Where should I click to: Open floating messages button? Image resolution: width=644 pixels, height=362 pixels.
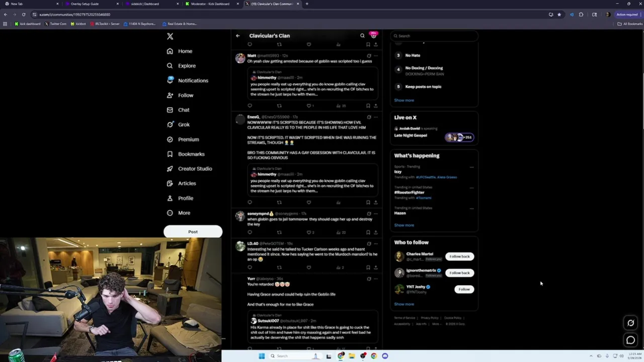pos(630,340)
